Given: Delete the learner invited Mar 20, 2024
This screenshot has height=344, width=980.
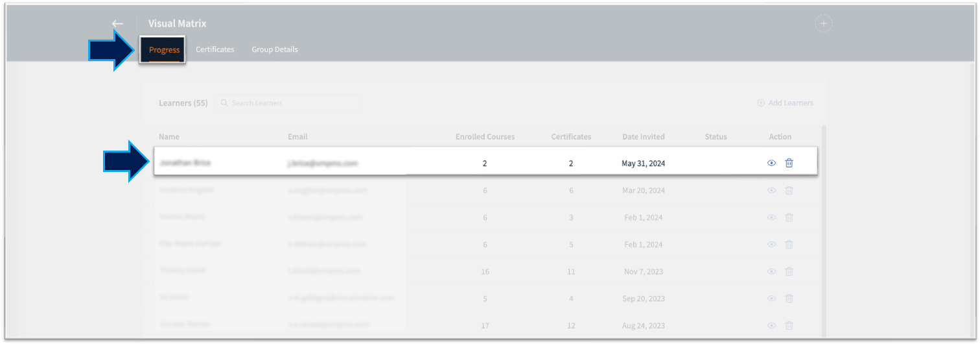Looking at the screenshot, I should 789,191.
